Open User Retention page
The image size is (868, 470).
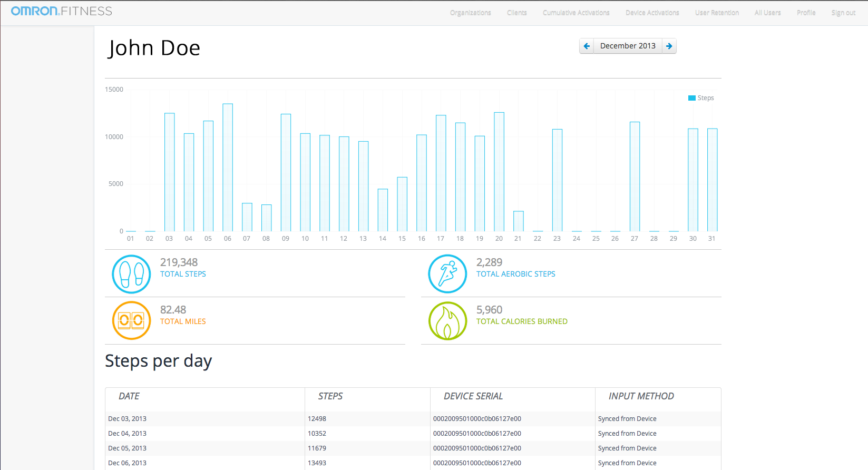717,13
